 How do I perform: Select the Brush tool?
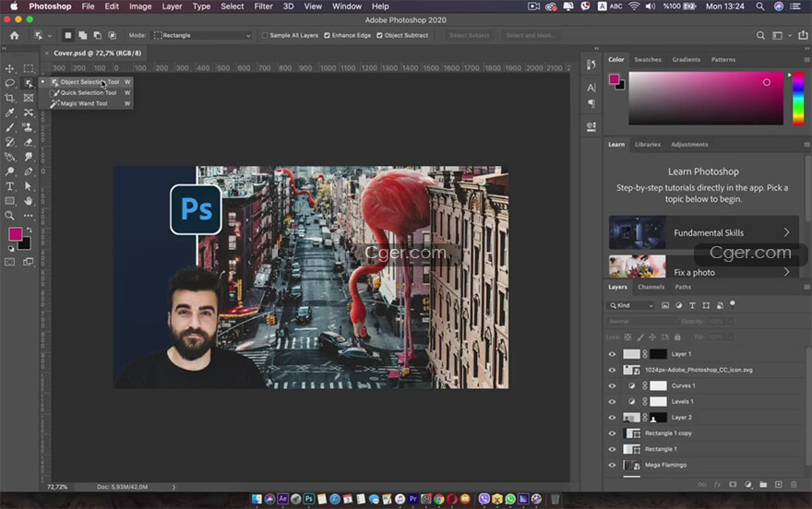[10, 127]
